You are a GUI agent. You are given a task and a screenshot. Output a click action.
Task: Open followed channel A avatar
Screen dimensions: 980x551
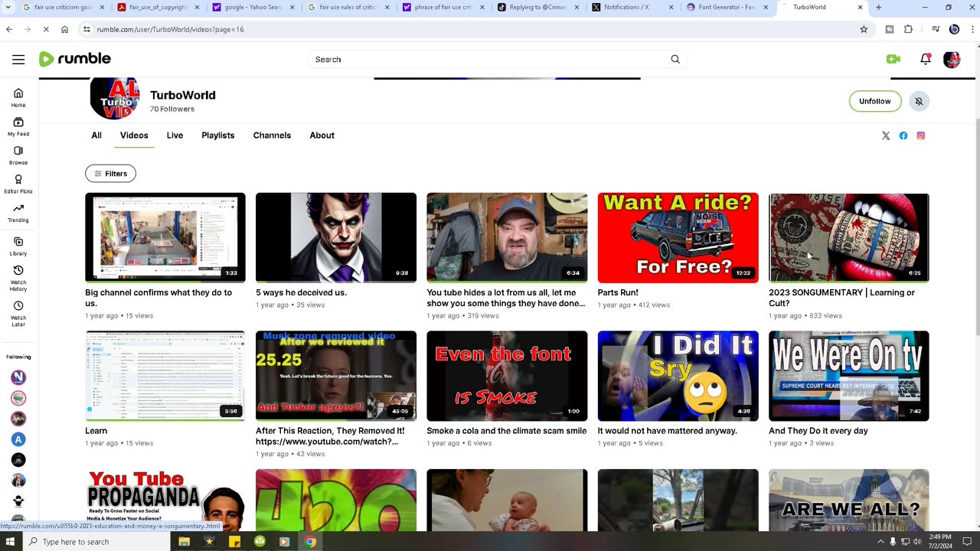coord(18,439)
